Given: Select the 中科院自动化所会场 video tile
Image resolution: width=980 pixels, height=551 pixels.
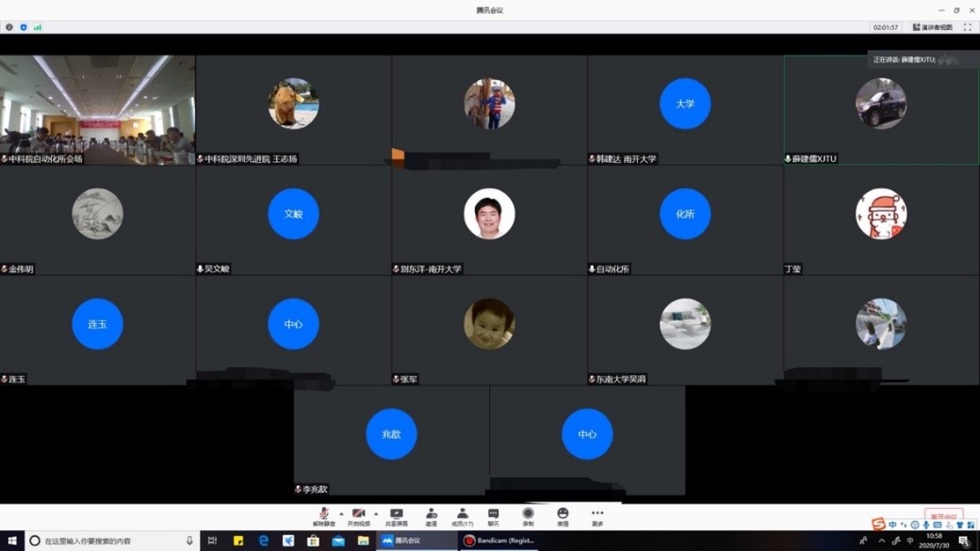Looking at the screenshot, I should (x=98, y=109).
